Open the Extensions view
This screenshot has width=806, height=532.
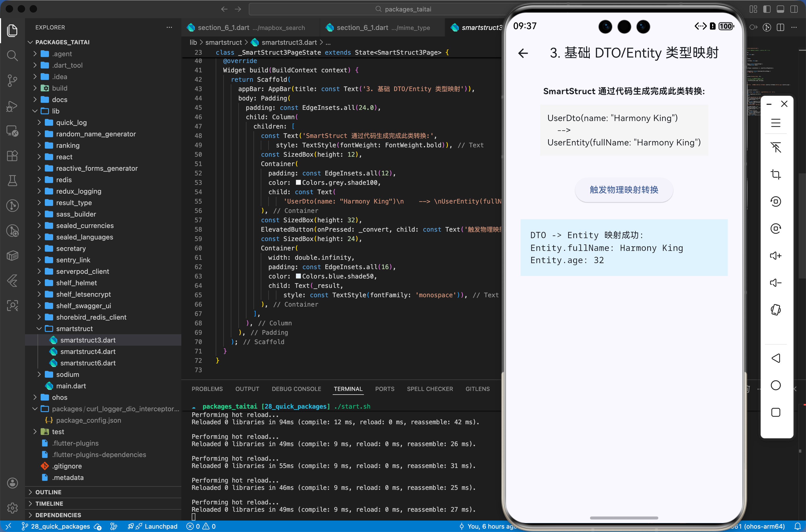pos(12,156)
